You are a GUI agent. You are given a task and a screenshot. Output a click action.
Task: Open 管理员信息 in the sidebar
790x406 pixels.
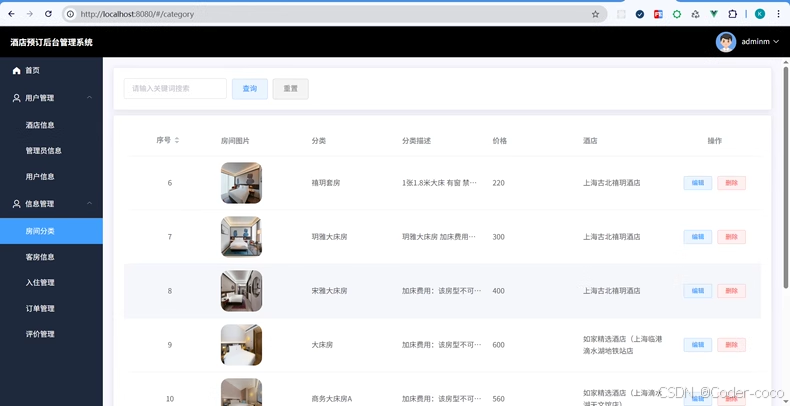click(51, 151)
